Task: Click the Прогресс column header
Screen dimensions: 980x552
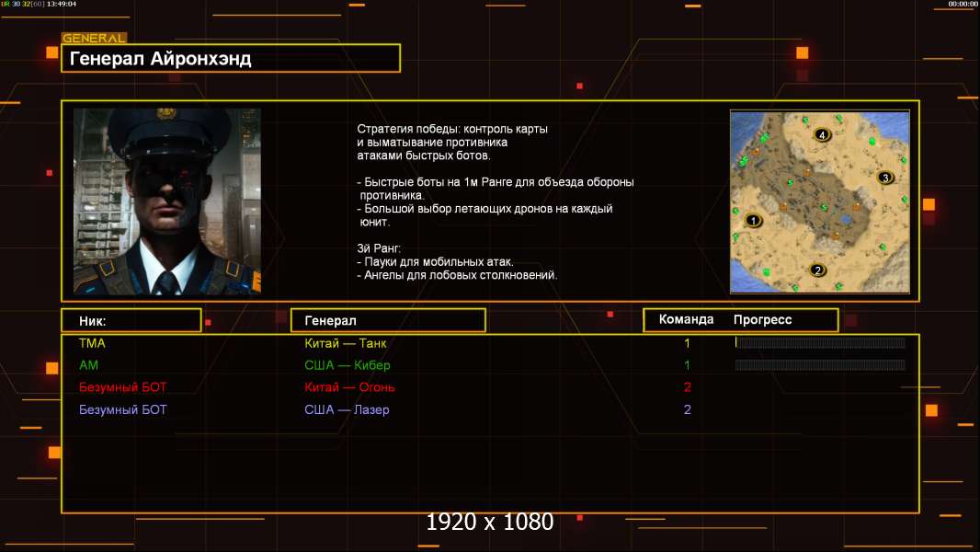Action: (762, 320)
